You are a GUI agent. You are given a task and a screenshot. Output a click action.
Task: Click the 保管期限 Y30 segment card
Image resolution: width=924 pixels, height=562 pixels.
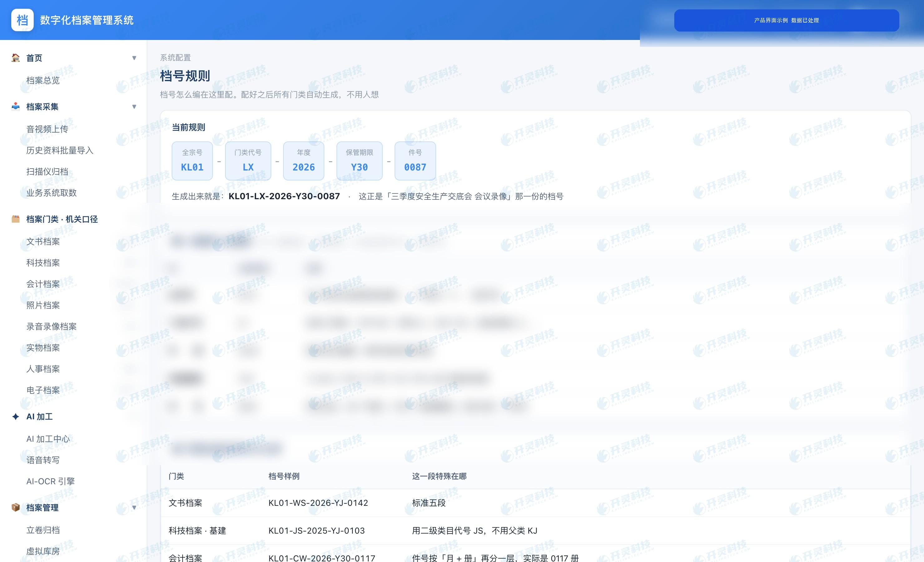point(360,161)
